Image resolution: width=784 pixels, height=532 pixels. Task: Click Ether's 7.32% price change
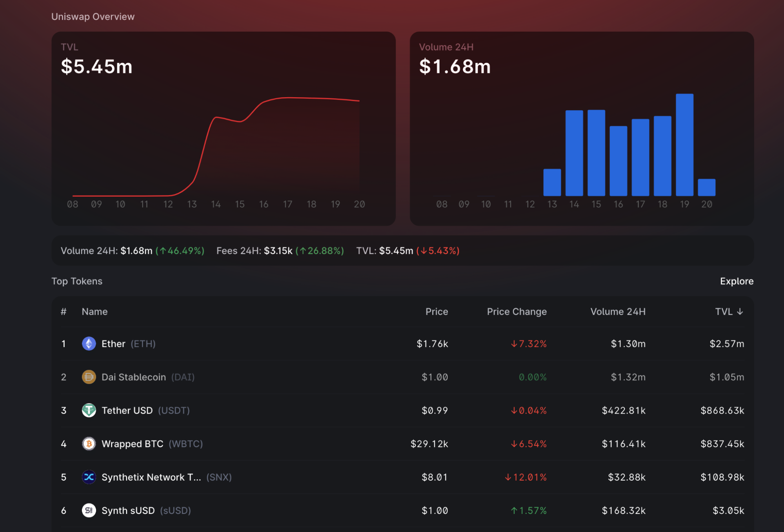point(529,344)
